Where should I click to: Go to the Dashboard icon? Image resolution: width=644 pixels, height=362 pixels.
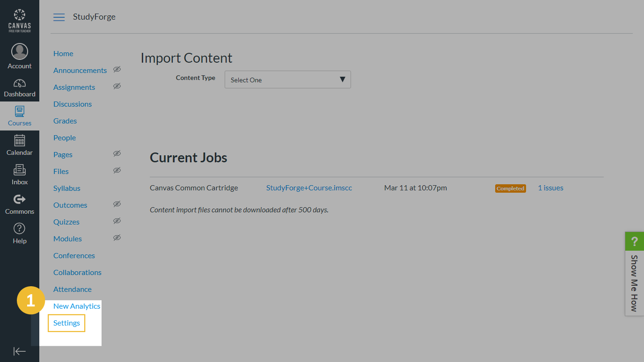click(x=20, y=84)
